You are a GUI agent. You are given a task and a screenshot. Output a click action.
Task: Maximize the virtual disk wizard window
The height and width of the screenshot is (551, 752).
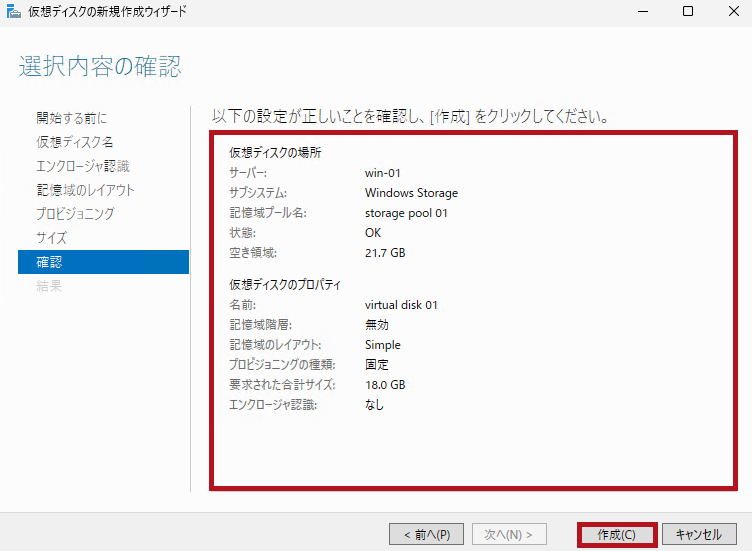[688, 12]
